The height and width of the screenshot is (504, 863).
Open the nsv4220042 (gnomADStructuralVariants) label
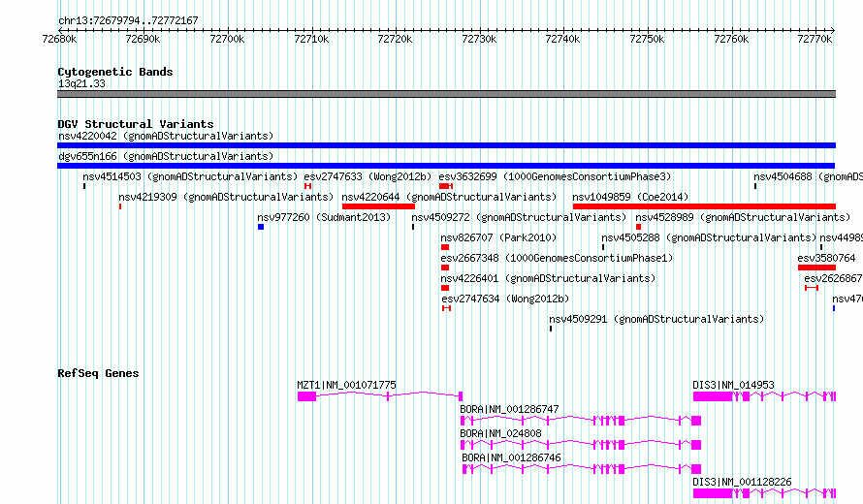166,136
